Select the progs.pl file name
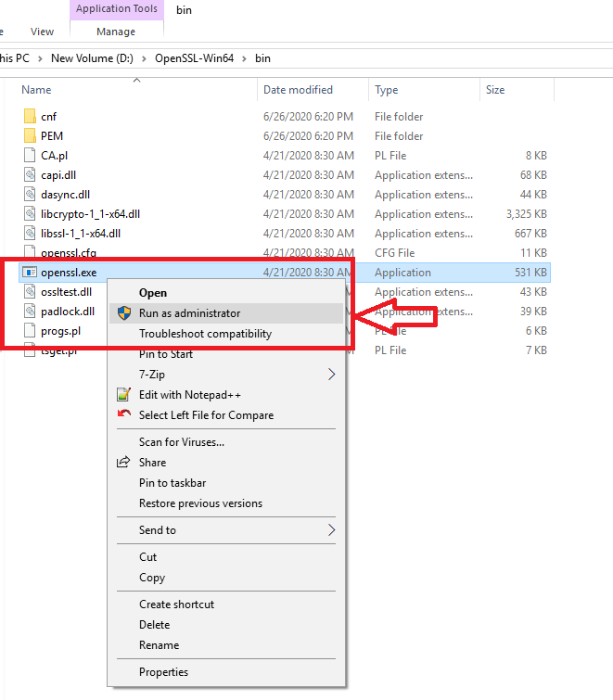Viewport: 613px width, 700px height. coord(60,331)
